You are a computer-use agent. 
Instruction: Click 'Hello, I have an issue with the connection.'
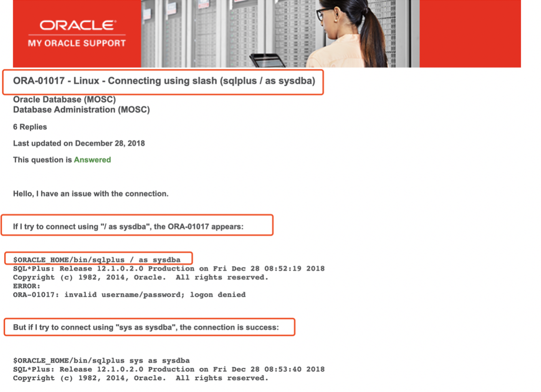click(91, 194)
